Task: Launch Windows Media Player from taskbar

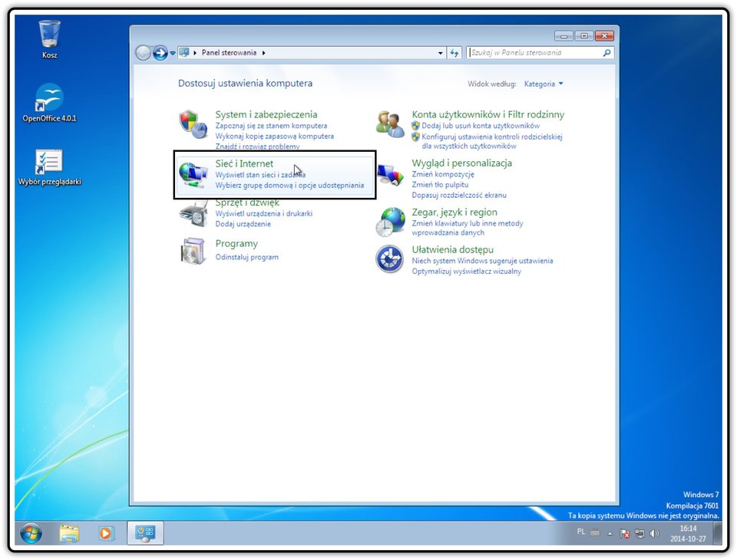Action: (106, 533)
